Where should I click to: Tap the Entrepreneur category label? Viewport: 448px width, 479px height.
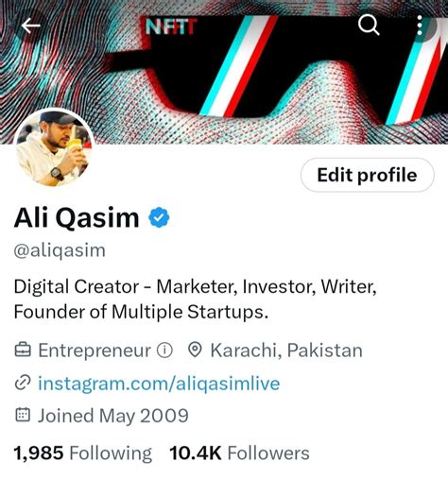95,351
